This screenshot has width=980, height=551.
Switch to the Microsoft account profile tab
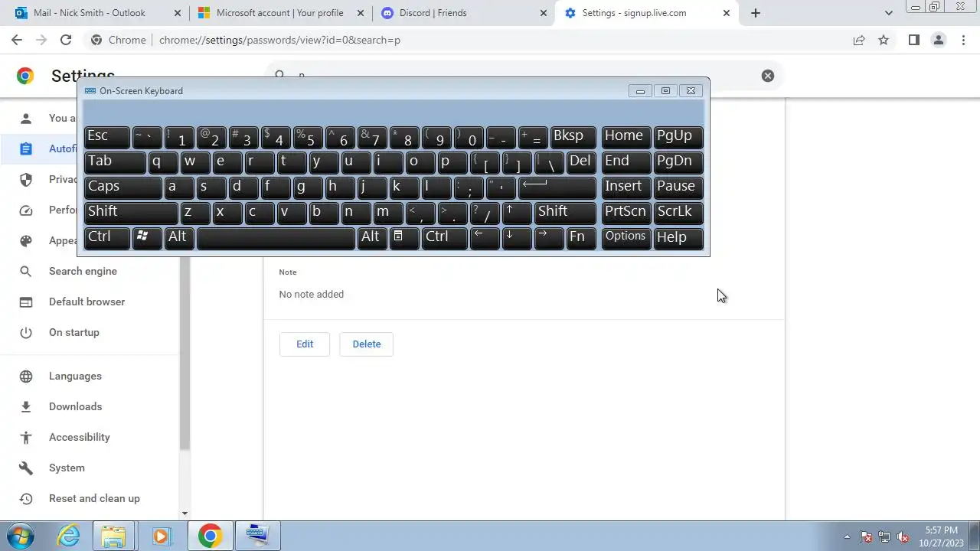(x=280, y=13)
